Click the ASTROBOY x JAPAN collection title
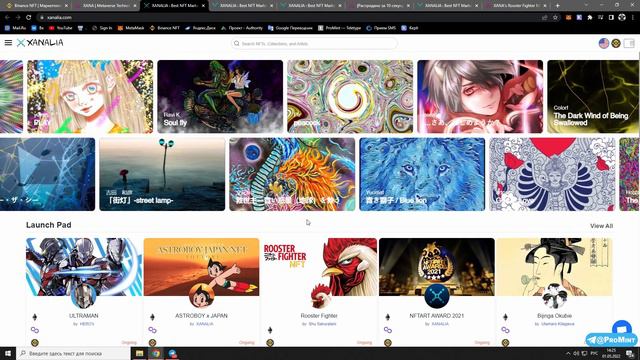Image resolution: width=640 pixels, height=360 pixels. (x=201, y=316)
